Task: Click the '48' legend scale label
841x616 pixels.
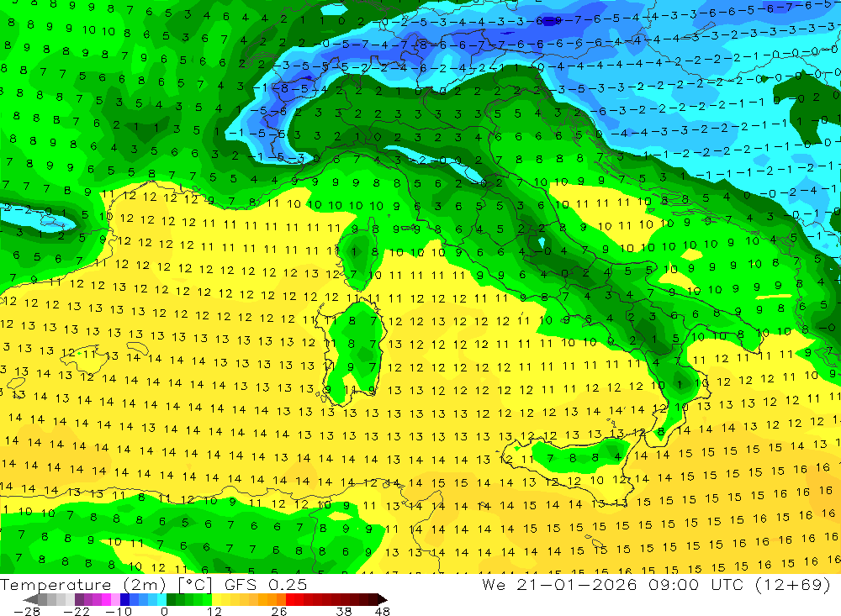Action: (382, 611)
